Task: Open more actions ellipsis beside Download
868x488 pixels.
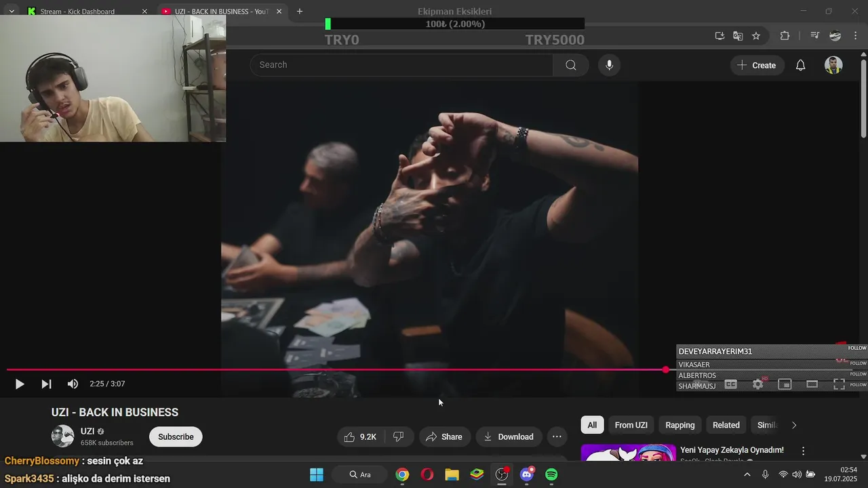Action: 557,437
